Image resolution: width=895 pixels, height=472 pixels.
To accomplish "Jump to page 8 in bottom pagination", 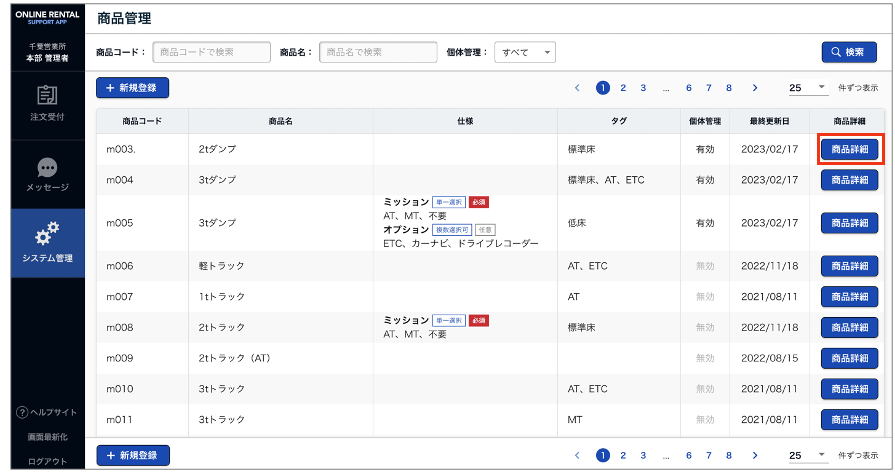I will [729, 455].
